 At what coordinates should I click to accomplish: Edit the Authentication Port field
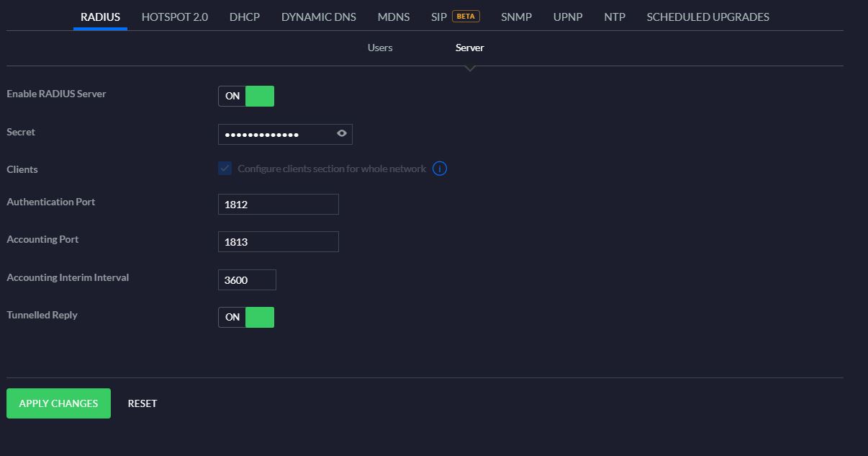coord(279,204)
